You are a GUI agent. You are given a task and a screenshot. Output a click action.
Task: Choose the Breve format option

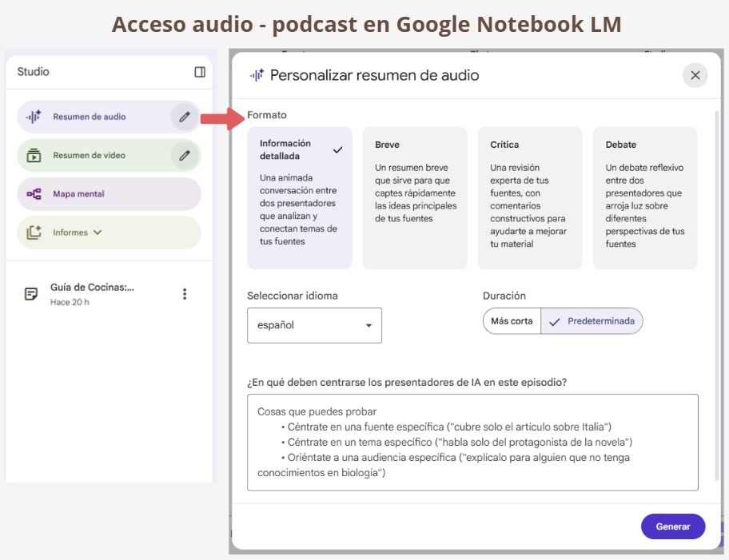414,197
